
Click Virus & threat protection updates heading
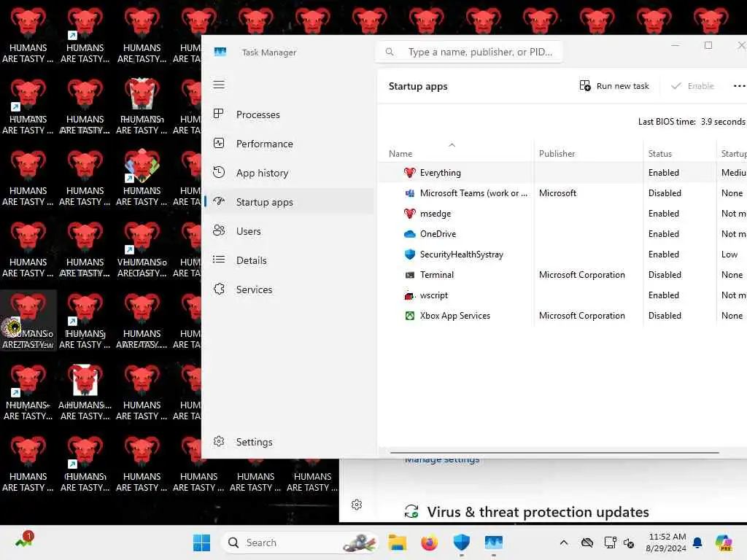[538, 512]
